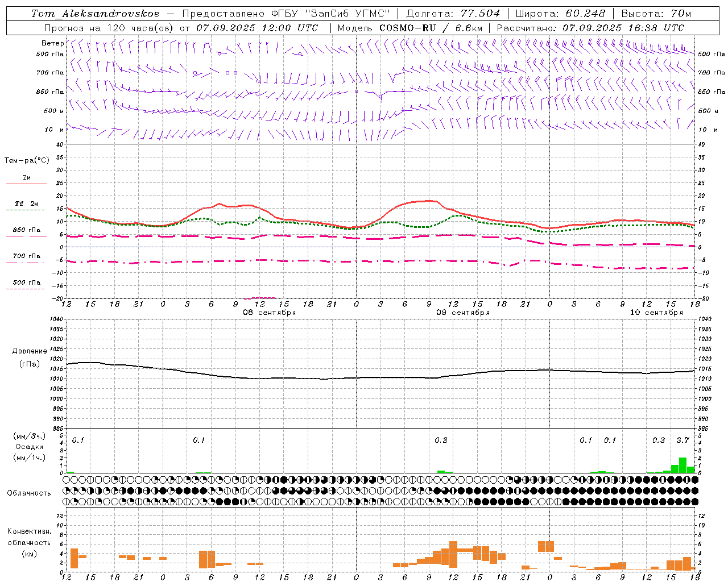Click the 'Облачность' cloudiness label
The image size is (728, 582).
[28, 493]
